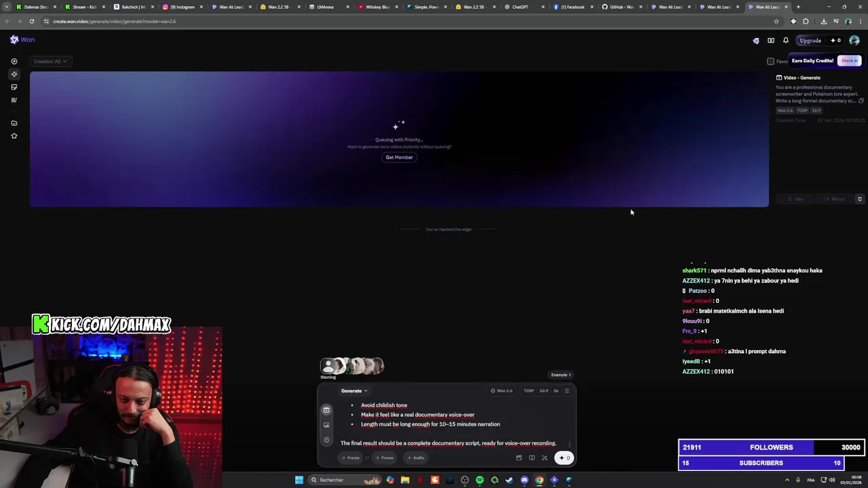
Task: Reload the page in the browser
Action: tap(31, 21)
